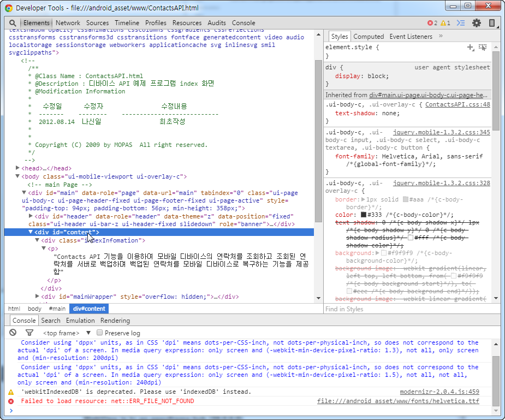Open the Computed styles tab
This screenshot has height=420, width=505.
tap(369, 37)
